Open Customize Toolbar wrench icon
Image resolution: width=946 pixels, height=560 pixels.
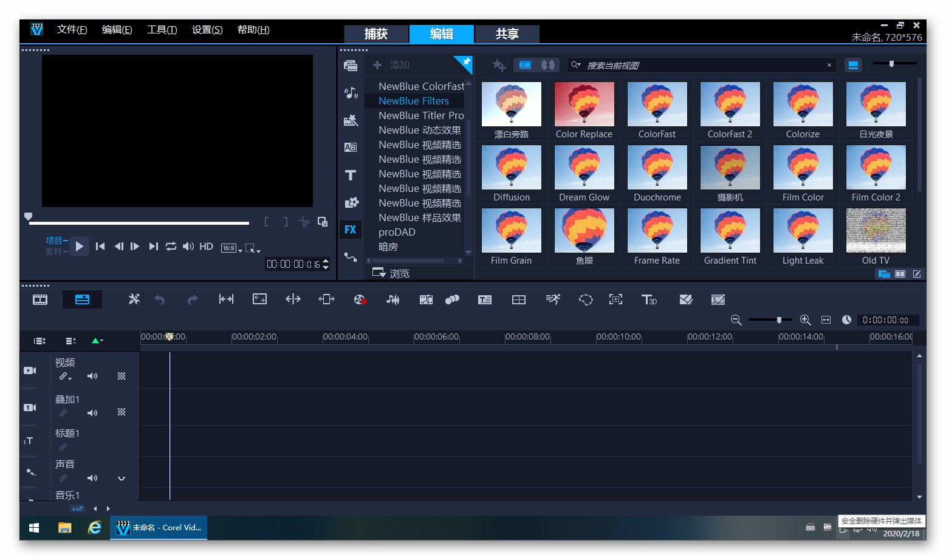(x=134, y=299)
